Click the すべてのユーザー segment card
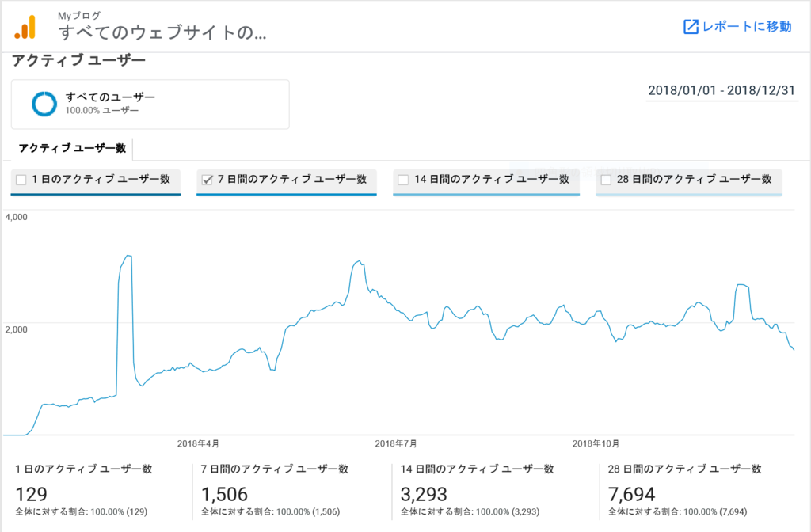The image size is (811, 532). tap(149, 104)
